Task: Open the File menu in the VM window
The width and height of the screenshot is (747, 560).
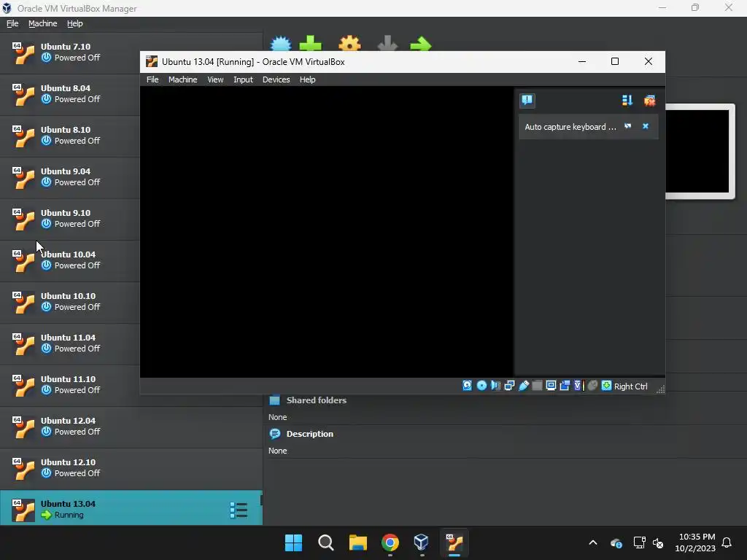Action: point(152,79)
